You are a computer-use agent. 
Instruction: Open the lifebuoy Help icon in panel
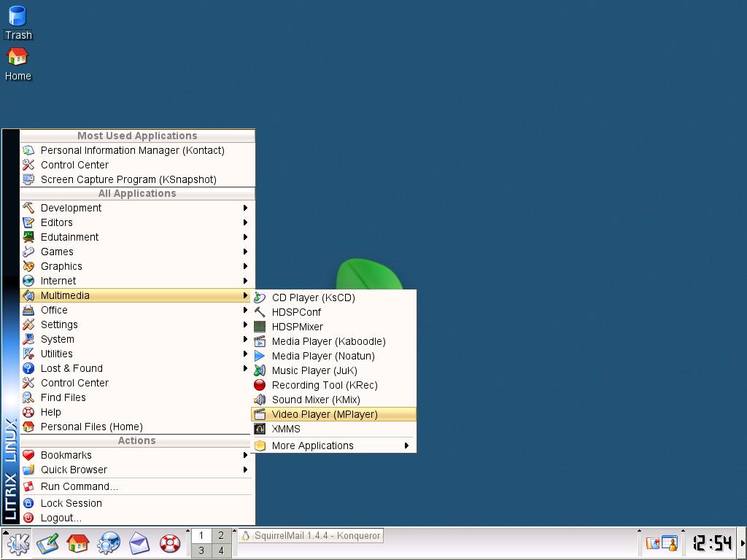pos(169,543)
